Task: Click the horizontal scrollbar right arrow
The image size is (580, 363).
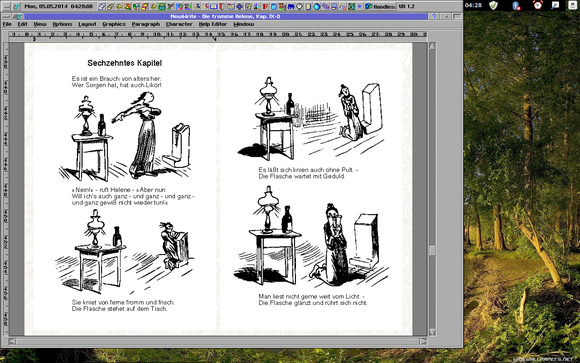Action: (x=423, y=341)
